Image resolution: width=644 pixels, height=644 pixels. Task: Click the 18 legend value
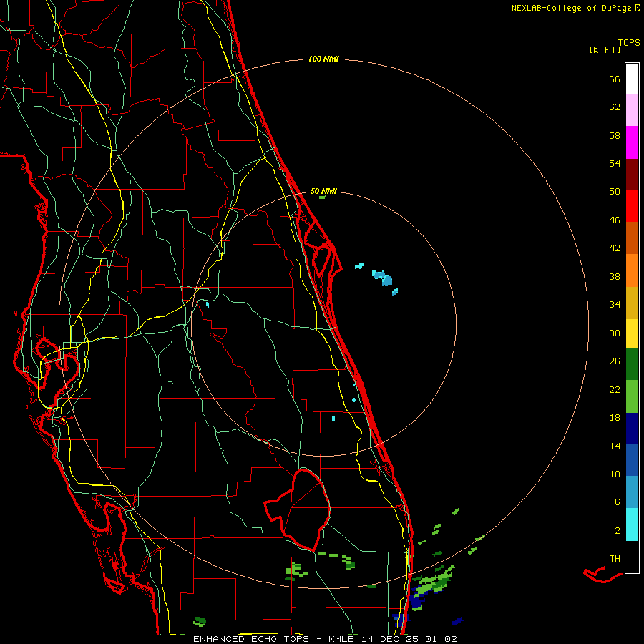[615, 418]
